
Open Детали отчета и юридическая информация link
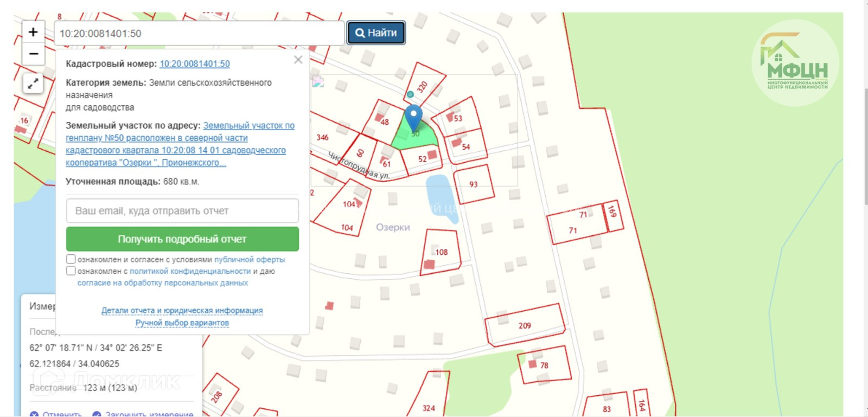pos(182,311)
